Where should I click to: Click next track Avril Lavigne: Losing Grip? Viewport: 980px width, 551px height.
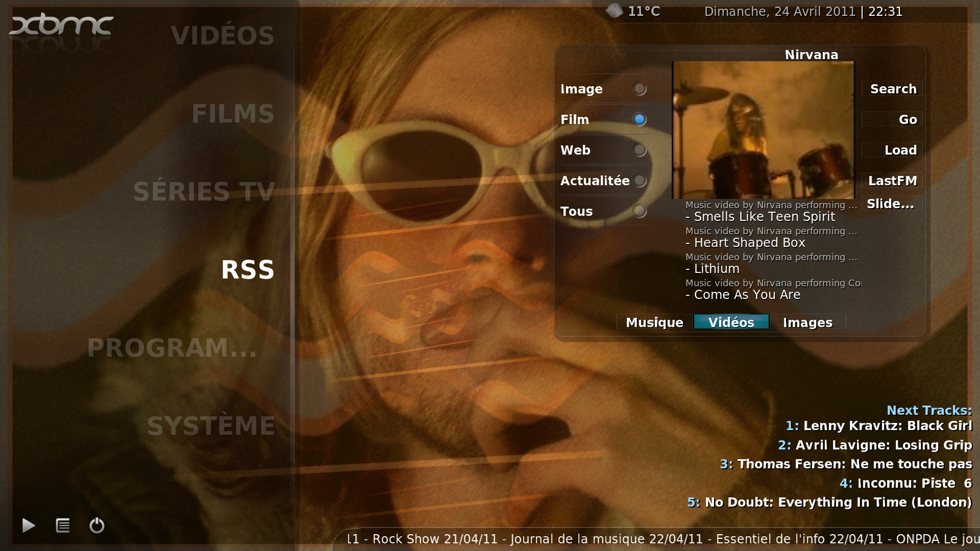coord(875,445)
